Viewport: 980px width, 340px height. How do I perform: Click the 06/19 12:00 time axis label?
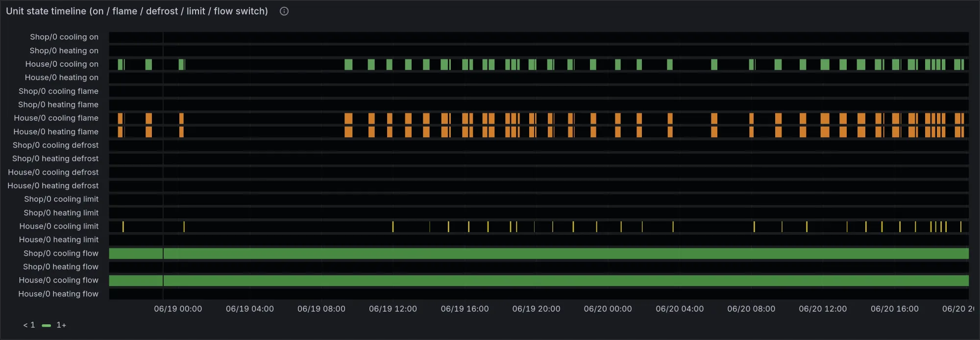coord(393,309)
